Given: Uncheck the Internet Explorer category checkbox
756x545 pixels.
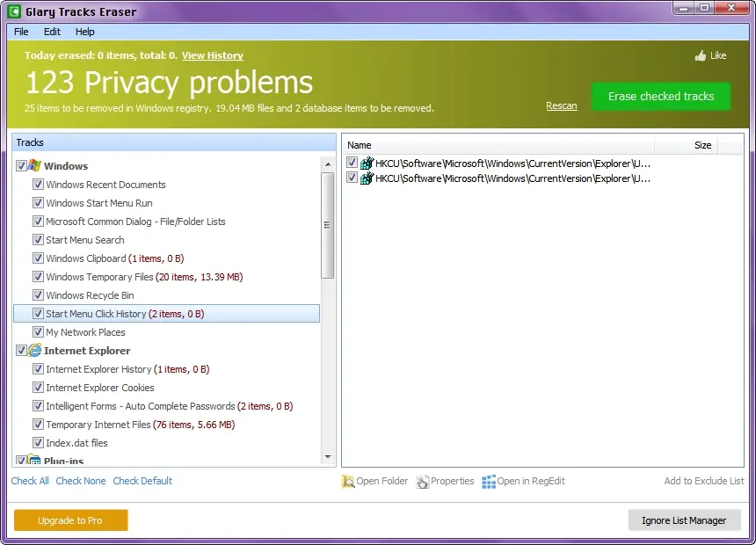Looking at the screenshot, I should pos(21,350).
